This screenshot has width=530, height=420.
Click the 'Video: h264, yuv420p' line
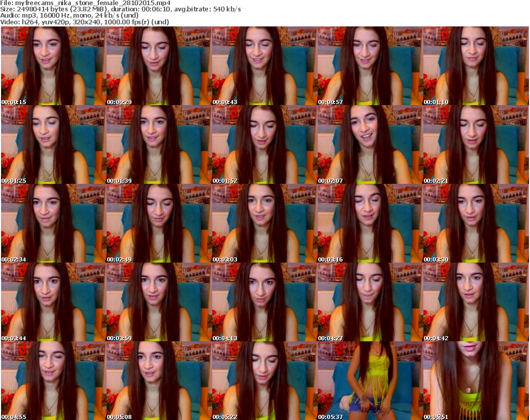coord(84,22)
